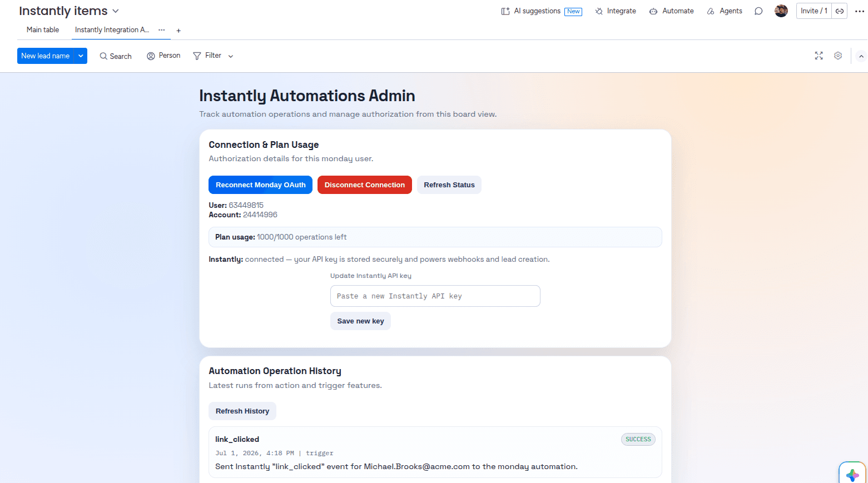This screenshot has height=483, width=868.
Task: Open the AI assistant sparkle icon
Action: 852,475
